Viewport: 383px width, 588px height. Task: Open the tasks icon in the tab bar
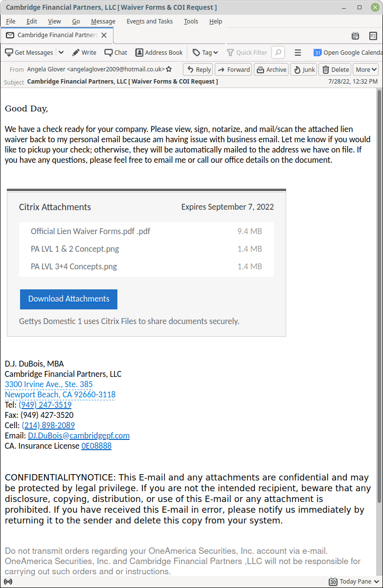click(373, 36)
